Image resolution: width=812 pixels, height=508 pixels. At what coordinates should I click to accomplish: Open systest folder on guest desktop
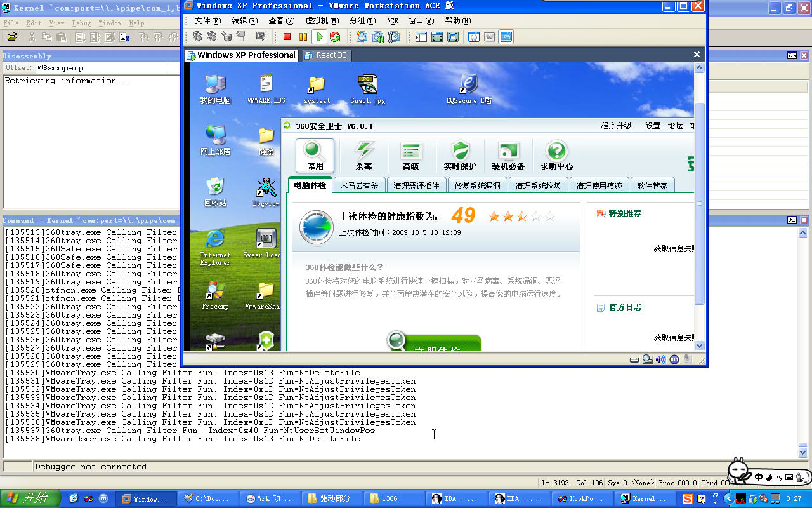[317, 90]
